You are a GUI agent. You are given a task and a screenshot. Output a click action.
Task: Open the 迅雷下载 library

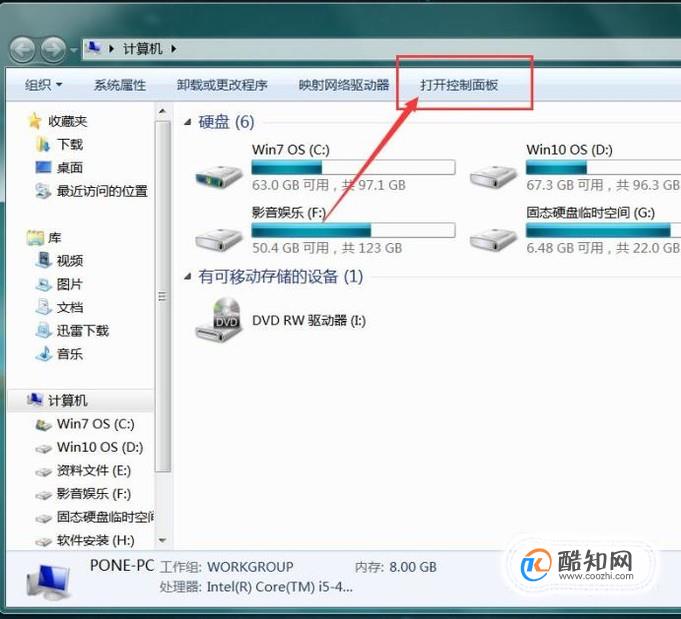click(x=83, y=331)
